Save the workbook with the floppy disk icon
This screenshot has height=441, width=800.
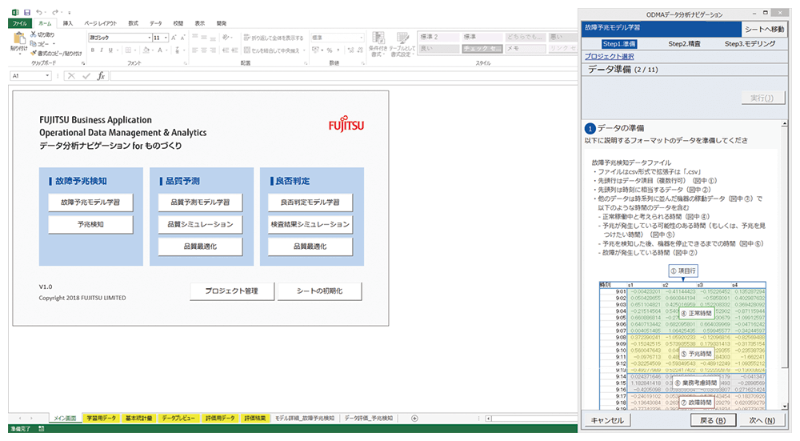click(27, 12)
